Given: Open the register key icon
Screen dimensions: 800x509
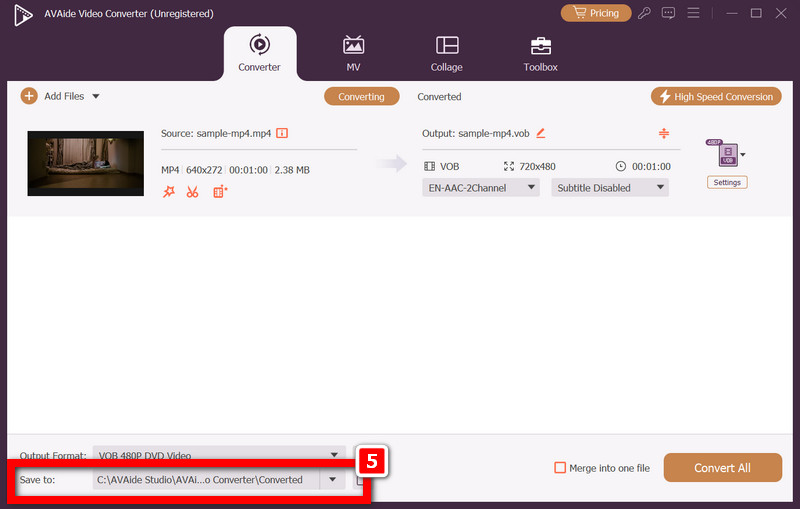Looking at the screenshot, I should [644, 13].
